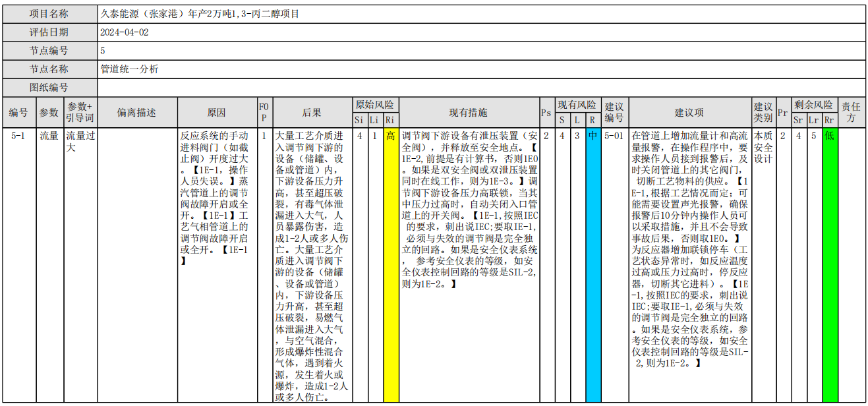Select the 节点编号 label cell

point(50,51)
